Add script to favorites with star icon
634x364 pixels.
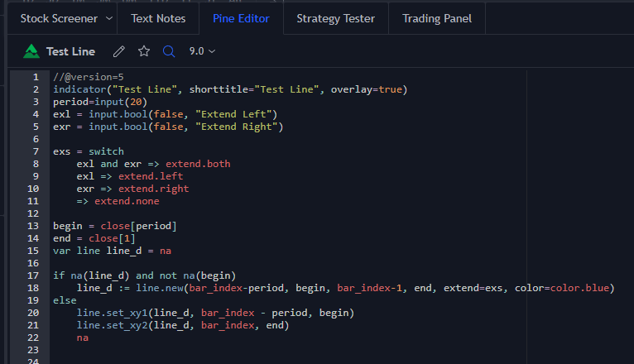pyautogui.click(x=144, y=51)
